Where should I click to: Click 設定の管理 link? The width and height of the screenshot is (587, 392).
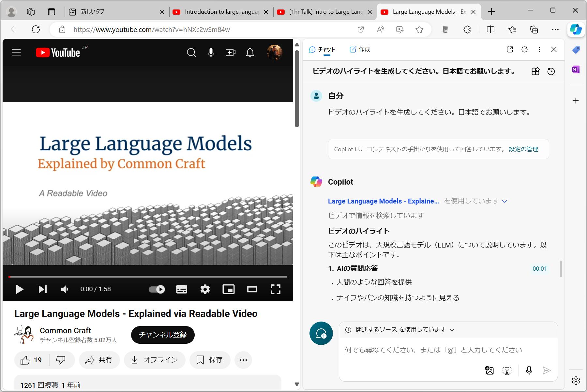tap(523, 149)
